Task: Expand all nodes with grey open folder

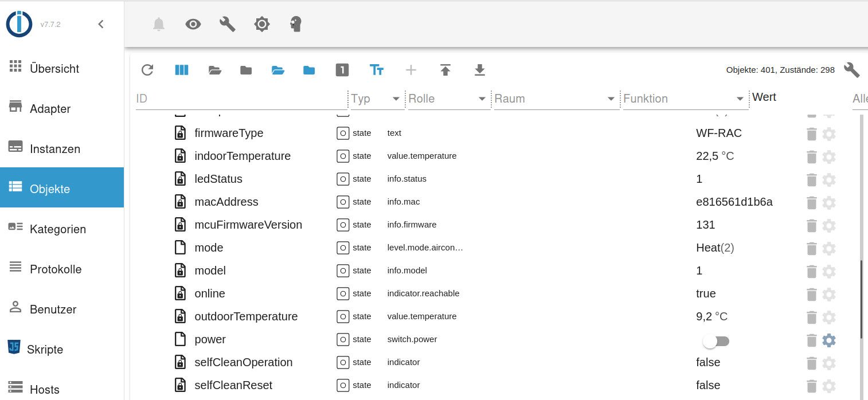Action: [x=215, y=70]
